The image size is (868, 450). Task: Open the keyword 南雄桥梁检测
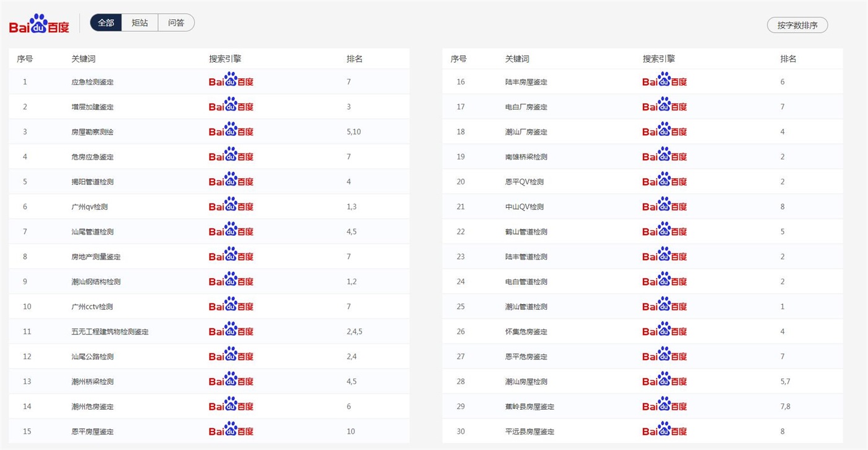pos(526,157)
